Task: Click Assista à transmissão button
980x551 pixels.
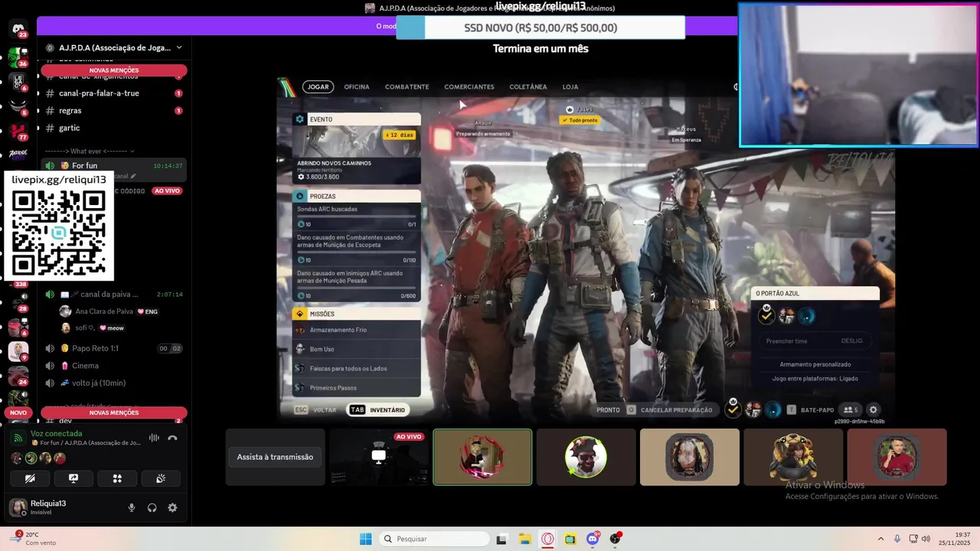Action: 275,457
